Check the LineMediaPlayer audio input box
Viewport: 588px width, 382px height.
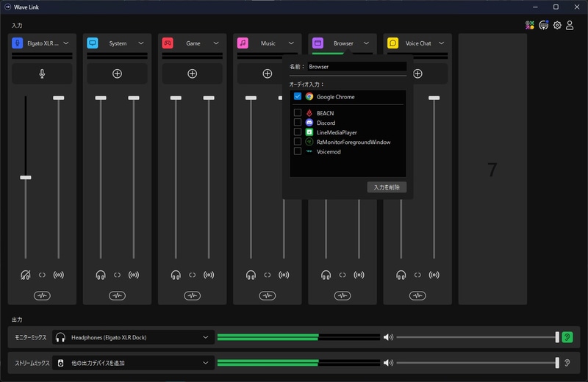pyautogui.click(x=298, y=132)
